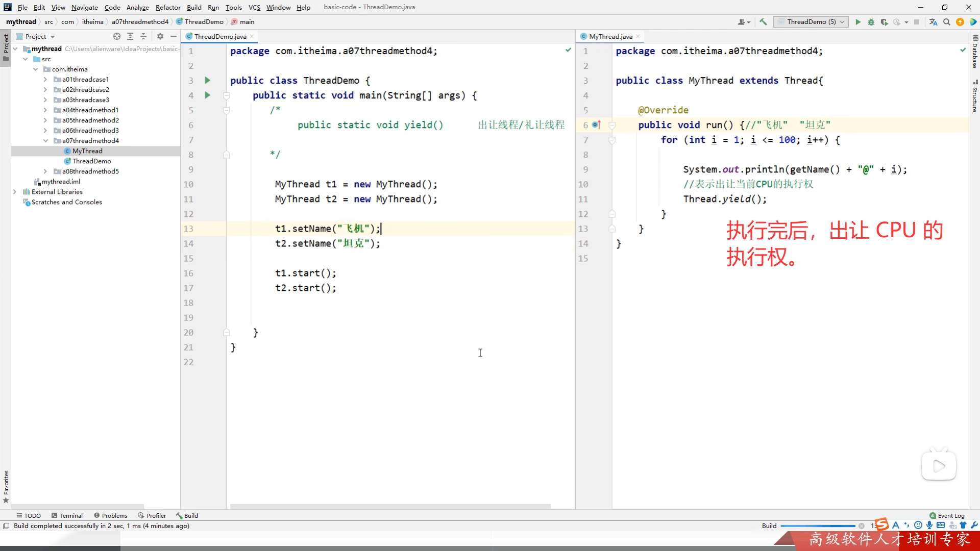Run ThreadDemo with the green play button
The image size is (980, 551).
(x=858, y=22)
